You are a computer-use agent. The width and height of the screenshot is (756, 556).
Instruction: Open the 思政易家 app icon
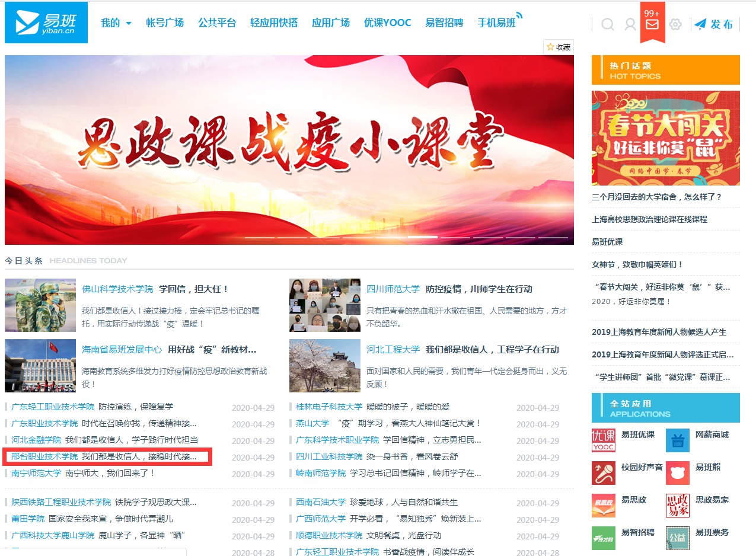point(677,506)
